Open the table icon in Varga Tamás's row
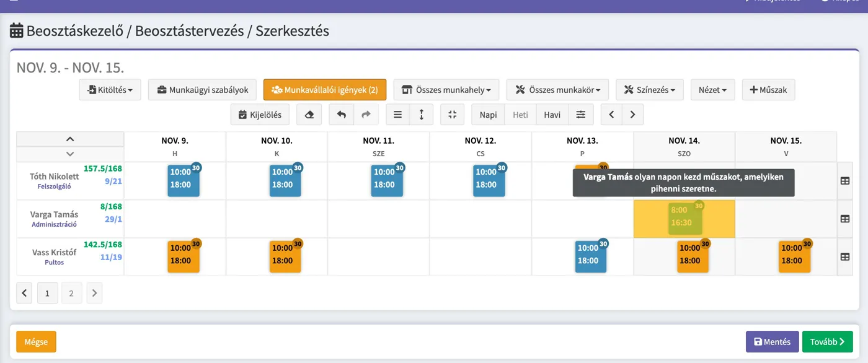Screen dimensions: 868x363 coord(844,219)
